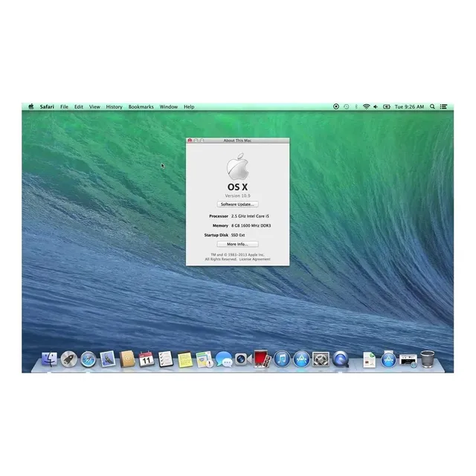Open the History menu
Screen dimensions: 476x476
pyautogui.click(x=114, y=106)
